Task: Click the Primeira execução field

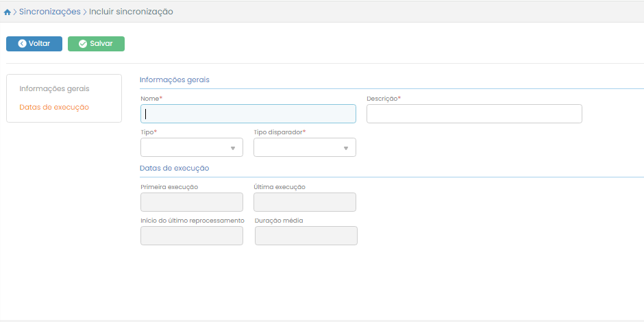Action: tap(192, 202)
